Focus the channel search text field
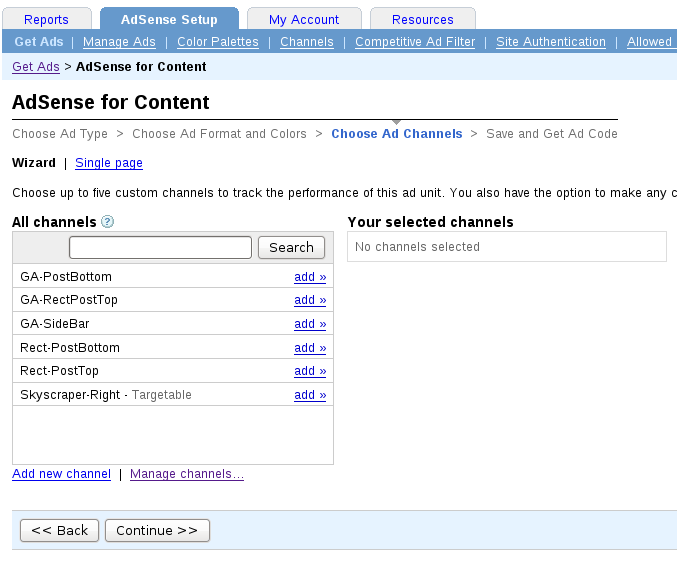677x561 pixels. click(x=160, y=247)
